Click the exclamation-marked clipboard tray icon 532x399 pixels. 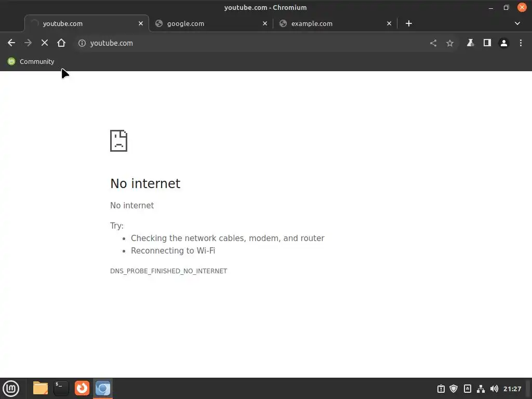click(x=441, y=389)
